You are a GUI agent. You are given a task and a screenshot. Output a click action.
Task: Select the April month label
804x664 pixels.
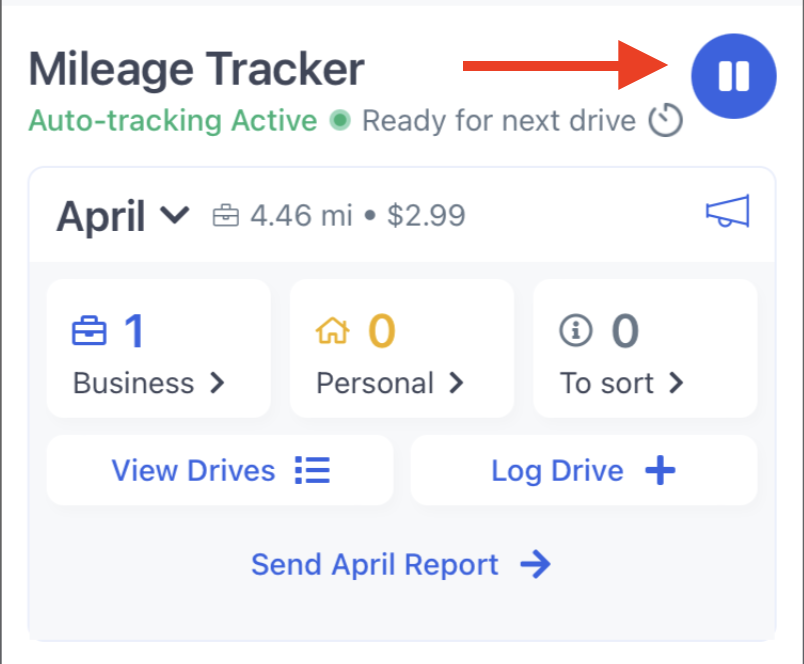click(100, 216)
